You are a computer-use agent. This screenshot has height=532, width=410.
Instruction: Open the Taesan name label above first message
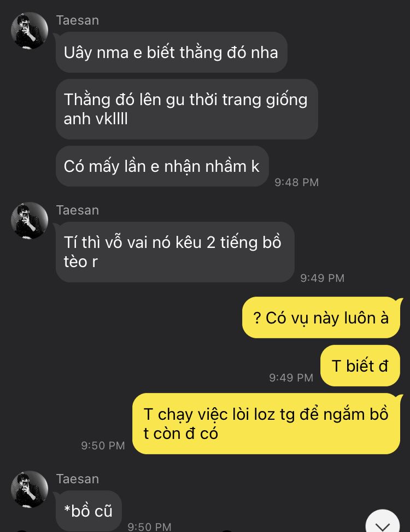78,20
